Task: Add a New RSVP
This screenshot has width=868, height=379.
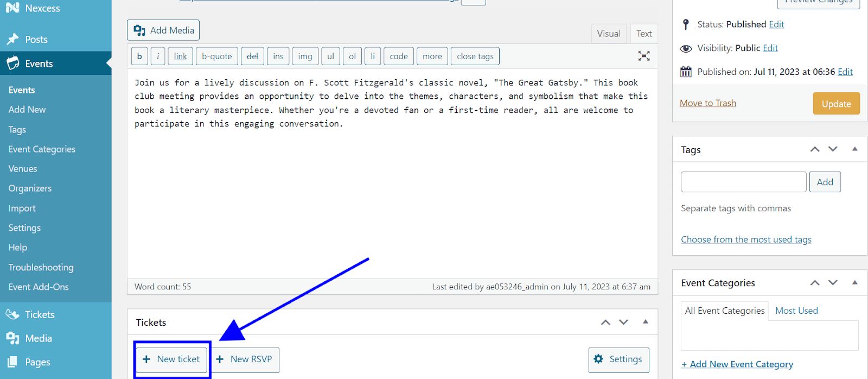Action: click(x=245, y=359)
